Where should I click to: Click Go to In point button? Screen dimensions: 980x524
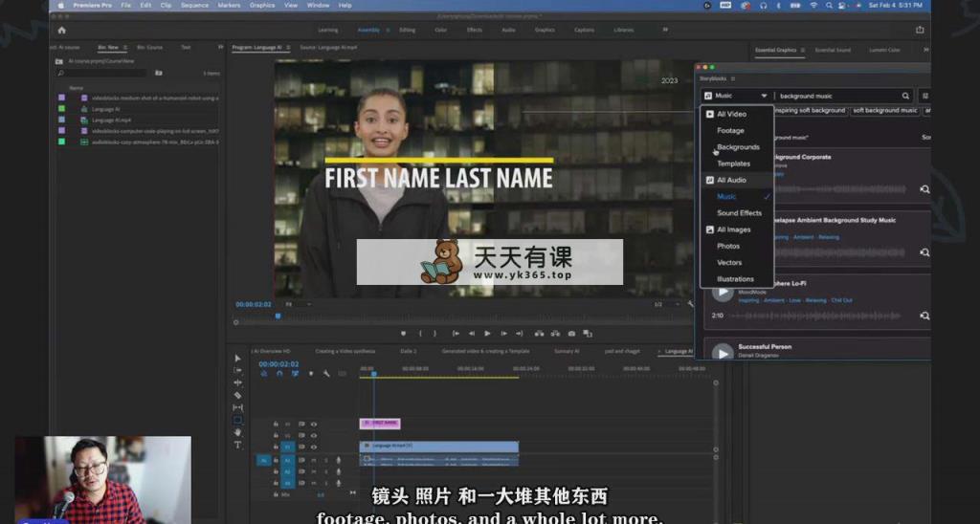(456, 334)
